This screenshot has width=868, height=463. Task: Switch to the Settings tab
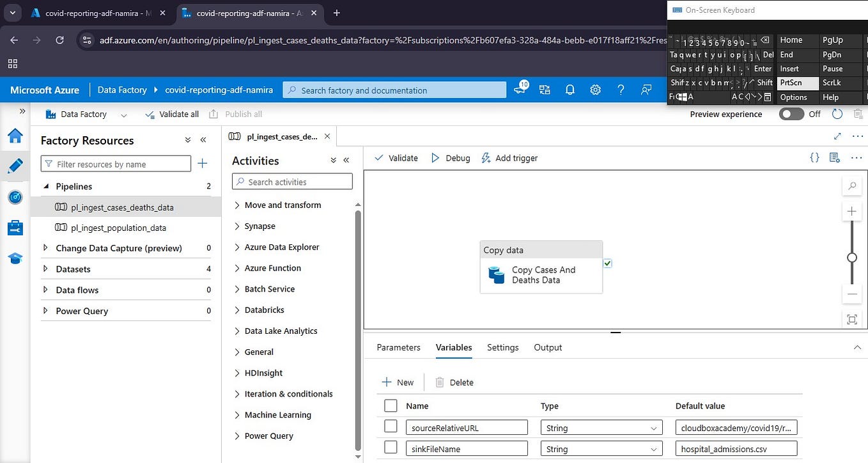point(502,347)
